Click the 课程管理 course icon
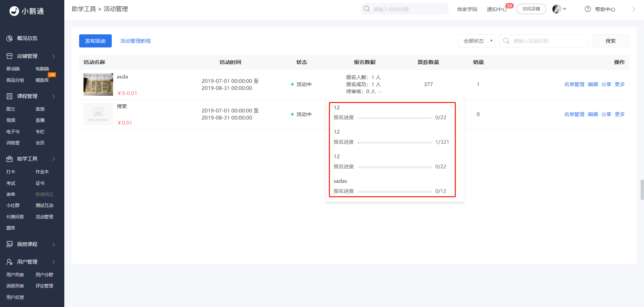Screen dimensions: 644x307 coord(9,96)
